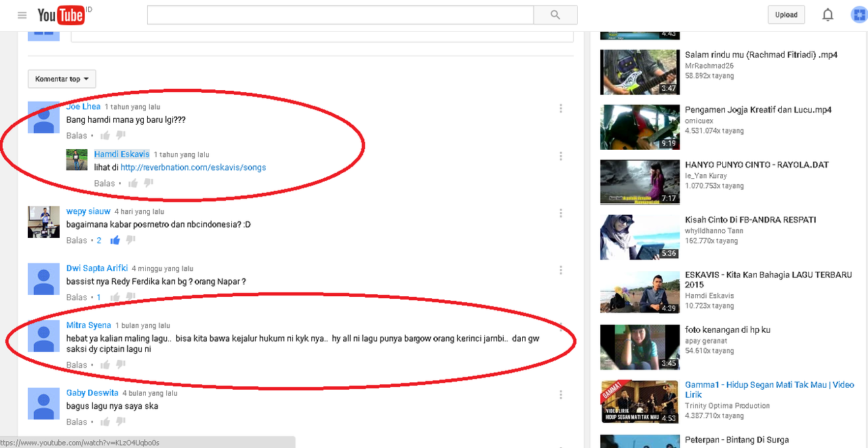Open the Dwi Sapta Arifki name link
Screen dimensions: 868x448
pyautogui.click(x=97, y=268)
